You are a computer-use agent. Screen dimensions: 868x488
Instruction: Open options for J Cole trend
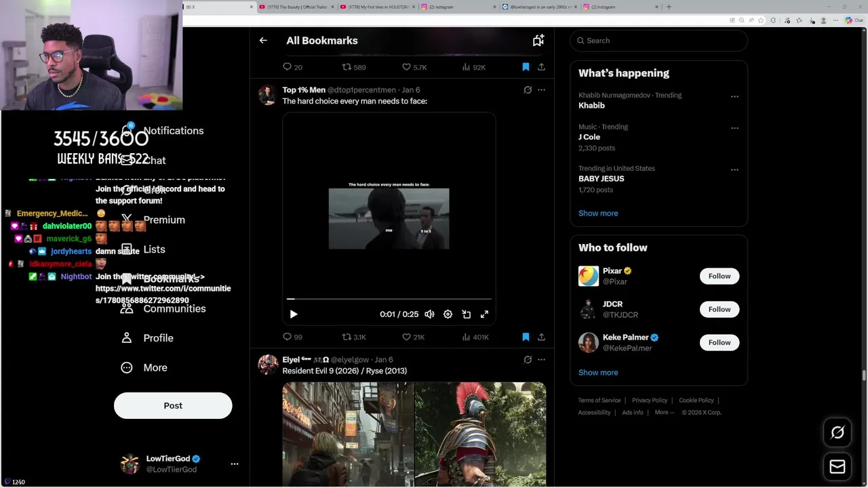tap(734, 128)
